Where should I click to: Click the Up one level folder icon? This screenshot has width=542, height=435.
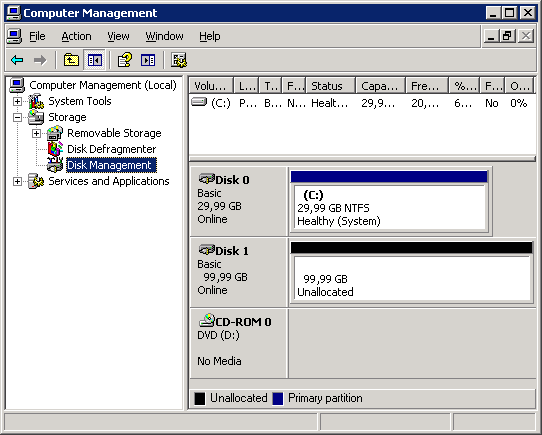click(x=71, y=60)
